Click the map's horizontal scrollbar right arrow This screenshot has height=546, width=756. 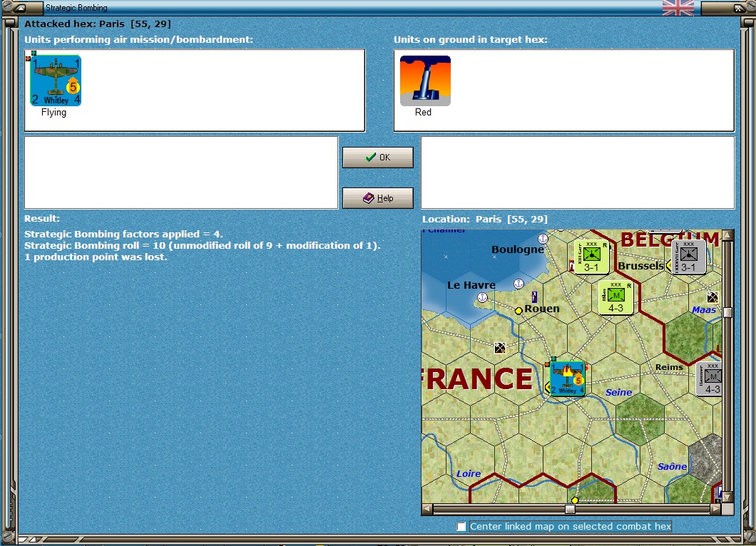[x=716, y=509]
